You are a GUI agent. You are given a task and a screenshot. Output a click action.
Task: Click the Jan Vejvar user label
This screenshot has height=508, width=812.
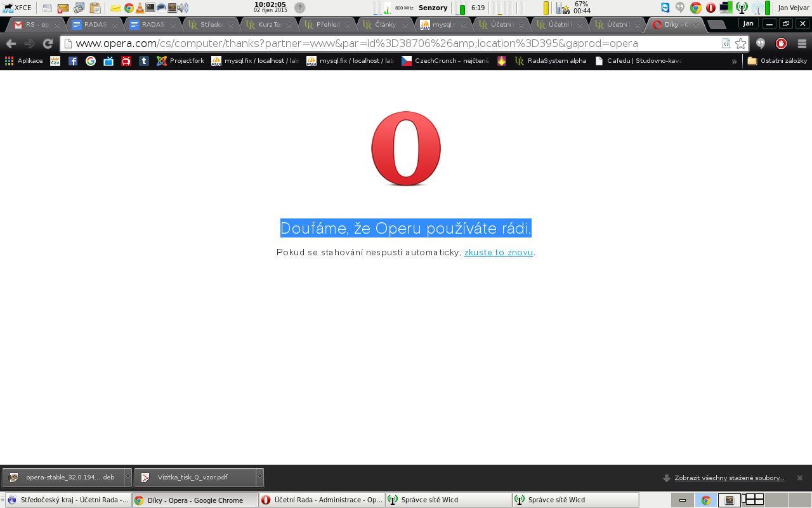tap(794, 8)
